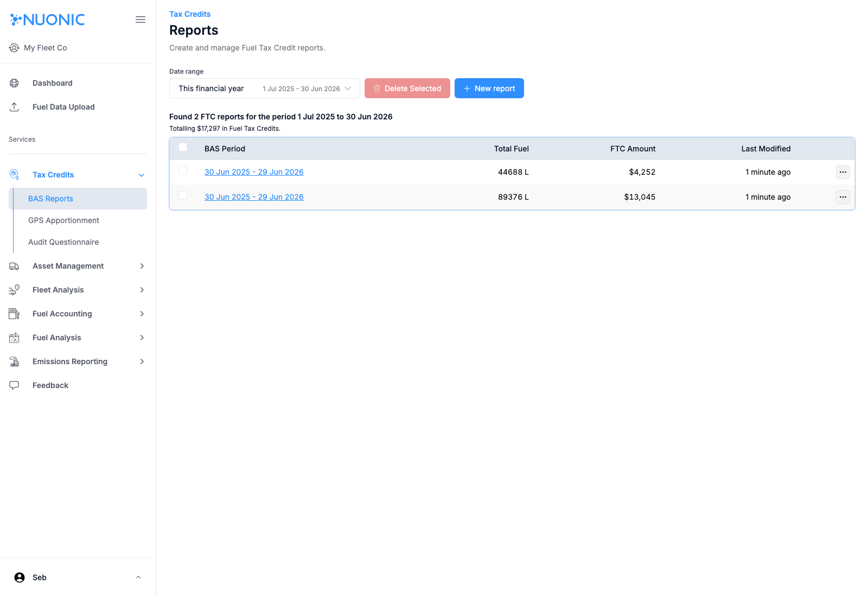Select the Dashboard globe icon

click(14, 82)
